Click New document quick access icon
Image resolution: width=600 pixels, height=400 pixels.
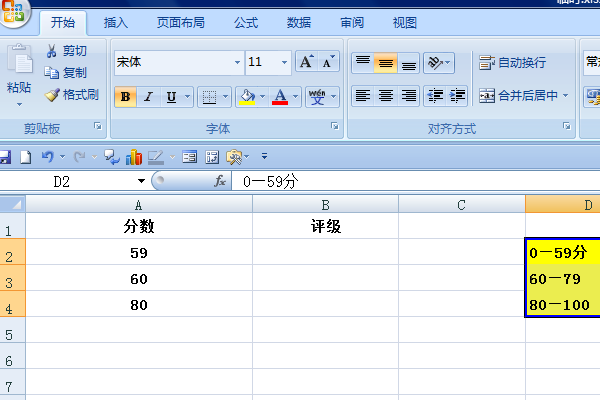[26, 157]
